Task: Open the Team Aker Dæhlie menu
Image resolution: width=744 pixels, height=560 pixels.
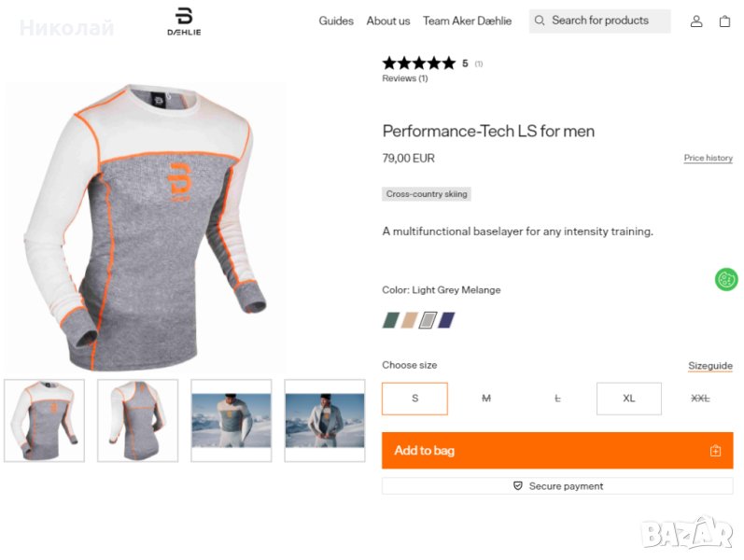Action: coord(467,21)
